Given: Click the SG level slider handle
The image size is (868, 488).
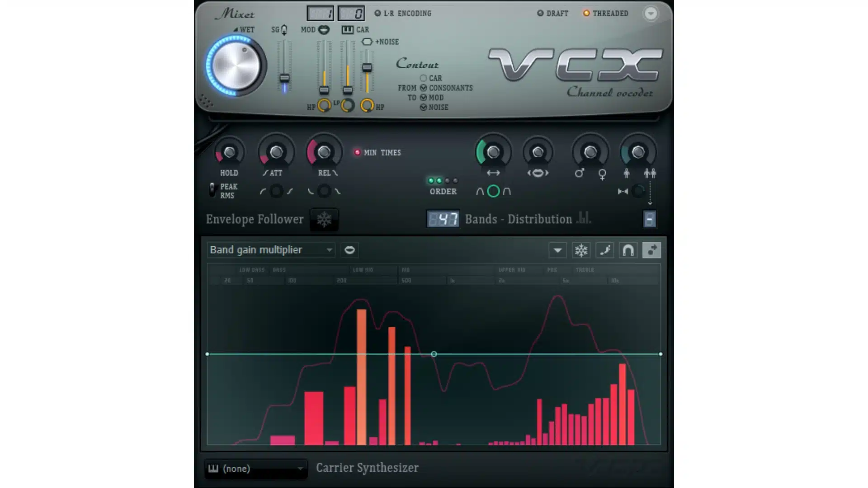Looking at the screenshot, I should [x=284, y=78].
